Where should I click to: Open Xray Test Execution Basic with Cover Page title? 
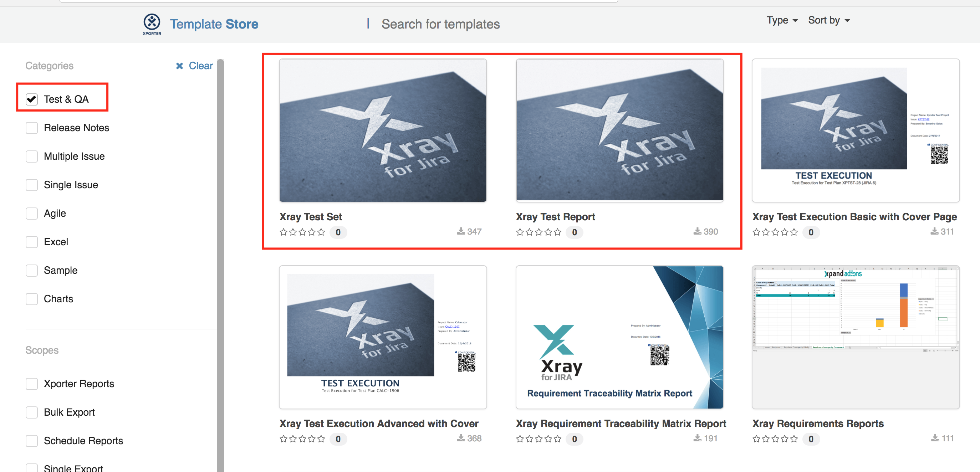click(x=854, y=217)
